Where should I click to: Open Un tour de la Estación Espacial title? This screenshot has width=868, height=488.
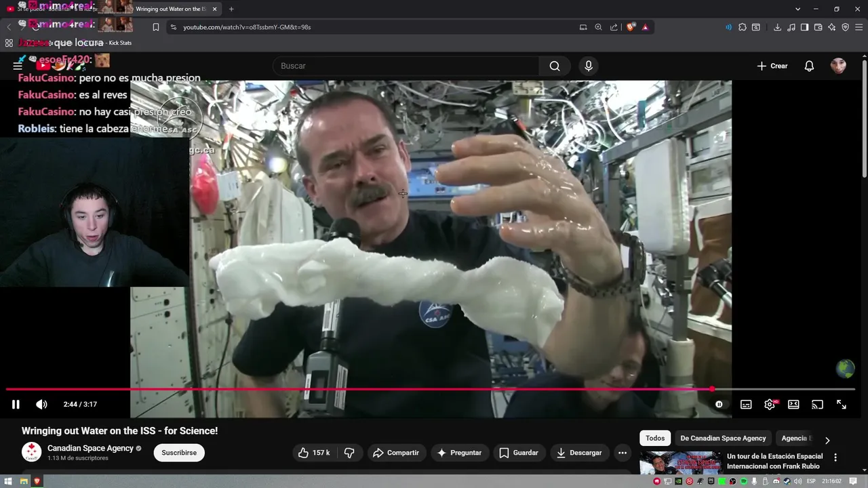pos(774,461)
